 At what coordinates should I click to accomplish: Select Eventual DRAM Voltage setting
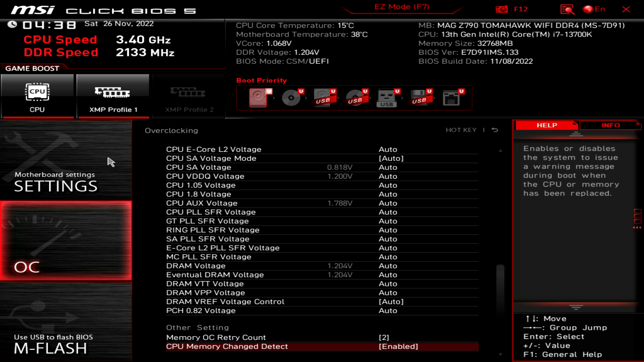click(x=322, y=275)
